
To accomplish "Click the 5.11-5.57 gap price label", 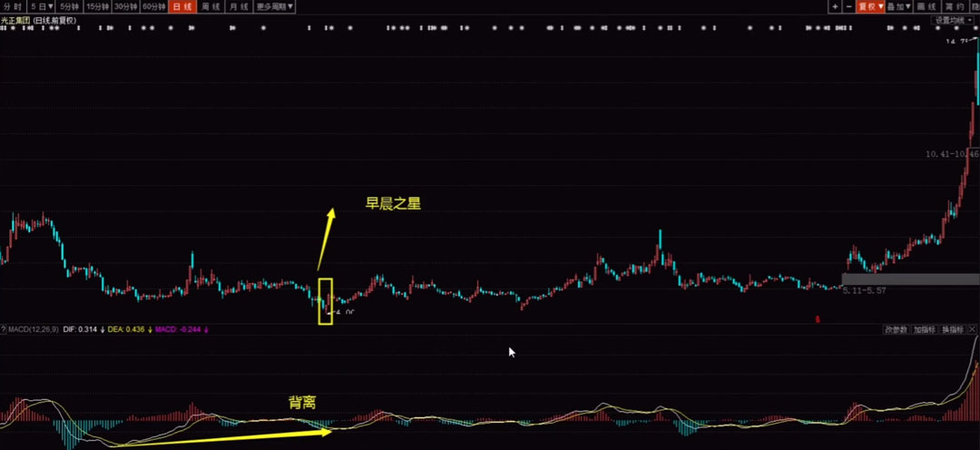I will click(x=865, y=290).
